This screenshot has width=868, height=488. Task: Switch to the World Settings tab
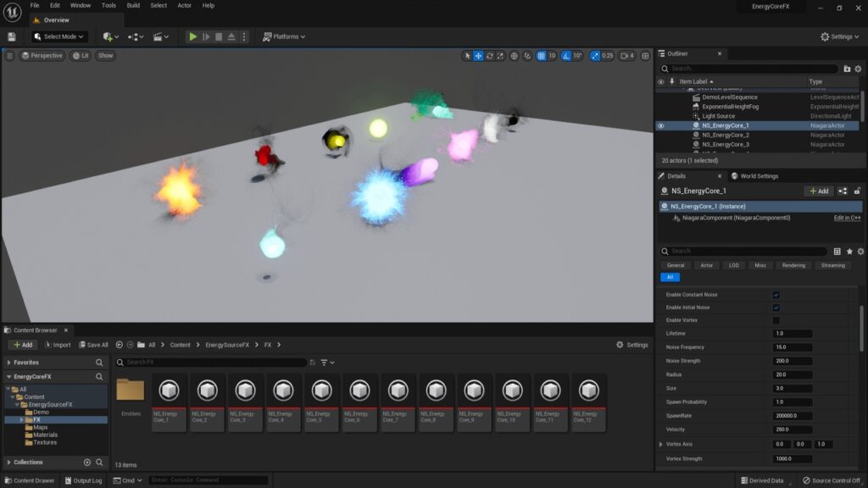pyautogui.click(x=759, y=176)
